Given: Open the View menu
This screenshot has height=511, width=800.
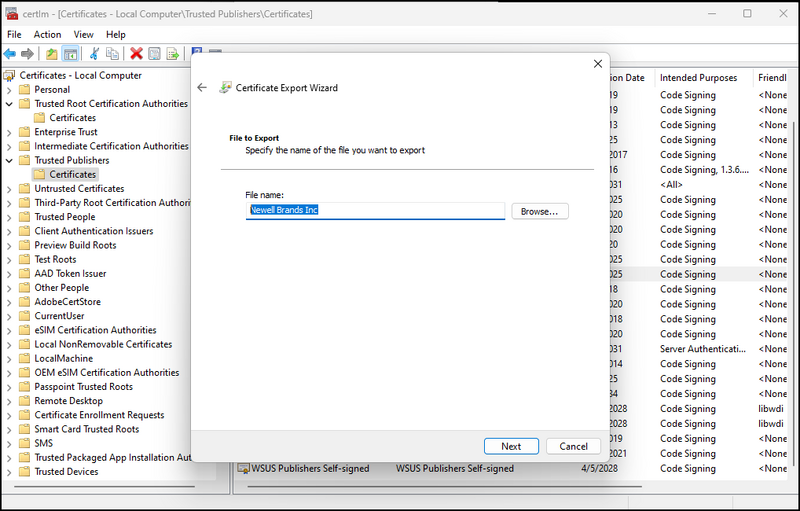Looking at the screenshot, I should point(83,34).
